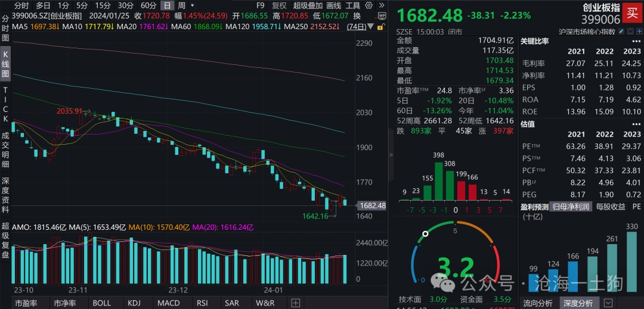Viewport: 644px width, 309px height.
Task: Open the dropdown beside 深度分析 tab
Action: (608, 303)
